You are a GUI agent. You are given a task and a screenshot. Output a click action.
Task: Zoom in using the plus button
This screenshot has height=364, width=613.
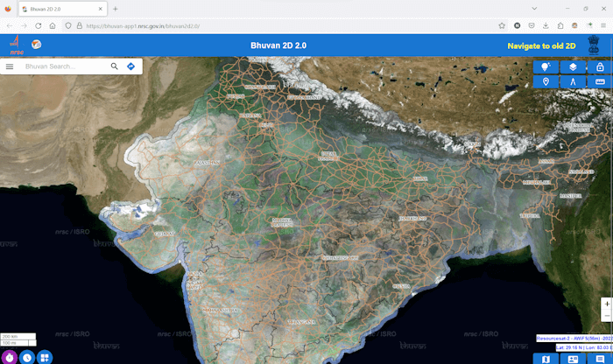[607, 304]
